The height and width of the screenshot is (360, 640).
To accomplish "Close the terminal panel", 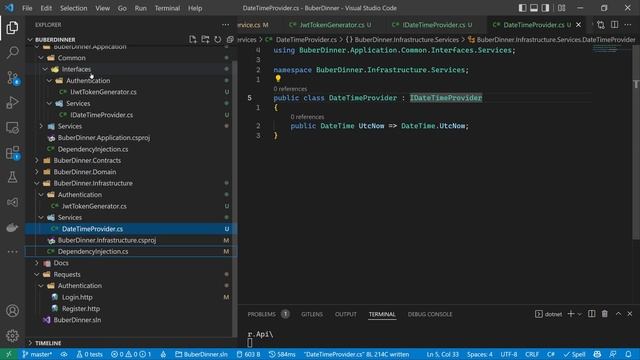I will tap(630, 313).
